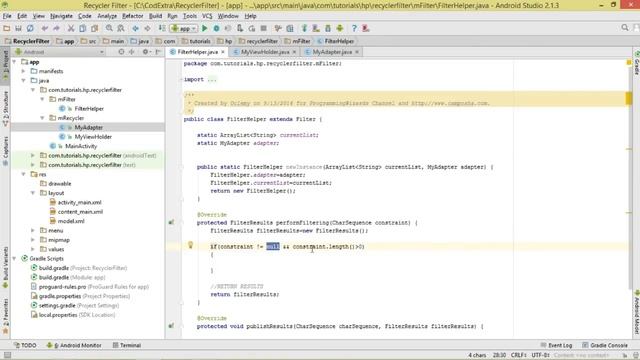
Task: Collapse the res folder
Action: click(24, 174)
